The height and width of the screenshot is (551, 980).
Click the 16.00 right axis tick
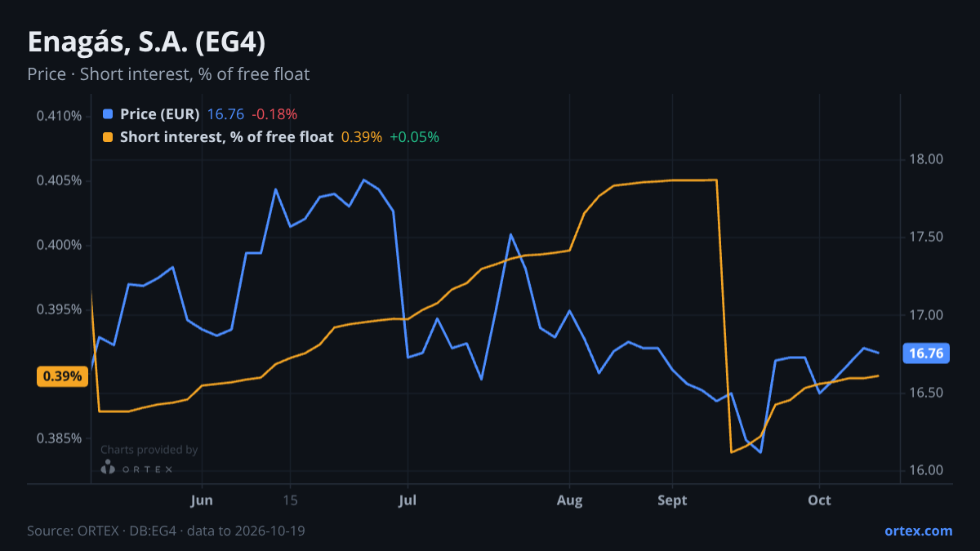click(x=925, y=471)
